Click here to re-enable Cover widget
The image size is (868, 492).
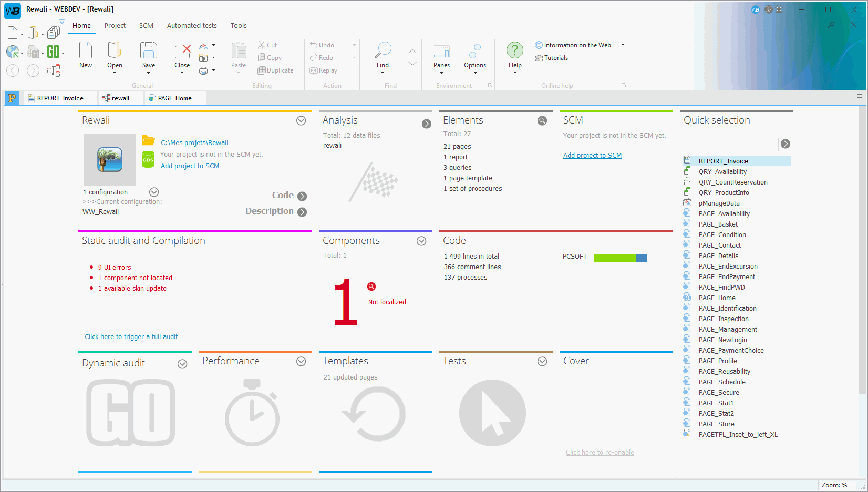coord(600,453)
